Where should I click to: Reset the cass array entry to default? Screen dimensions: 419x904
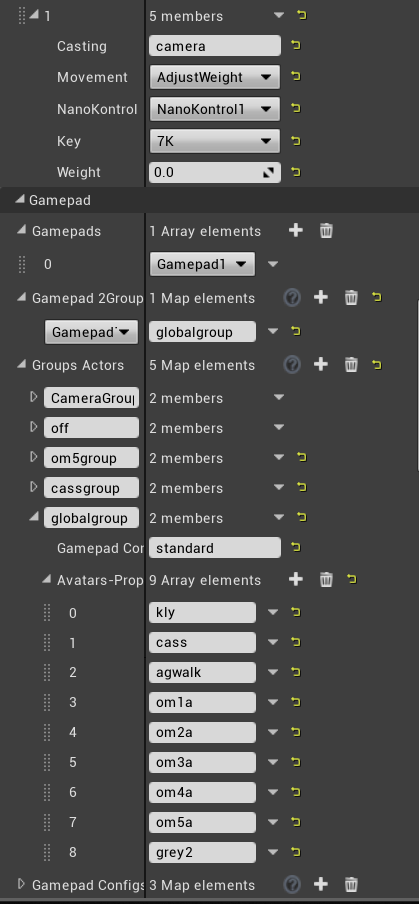coord(296,642)
